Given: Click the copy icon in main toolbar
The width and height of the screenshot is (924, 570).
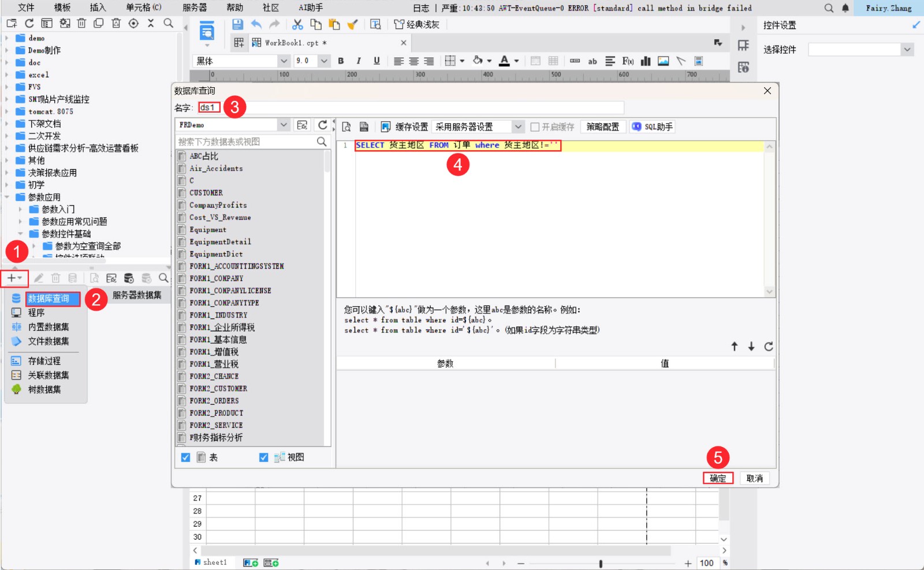Looking at the screenshot, I should pos(316,24).
